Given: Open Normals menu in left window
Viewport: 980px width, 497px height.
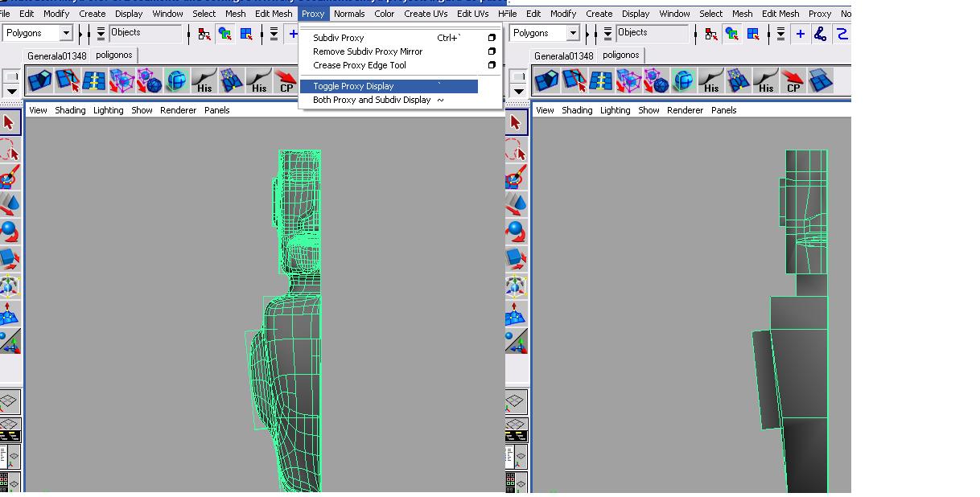Looking at the screenshot, I should pyautogui.click(x=349, y=14).
